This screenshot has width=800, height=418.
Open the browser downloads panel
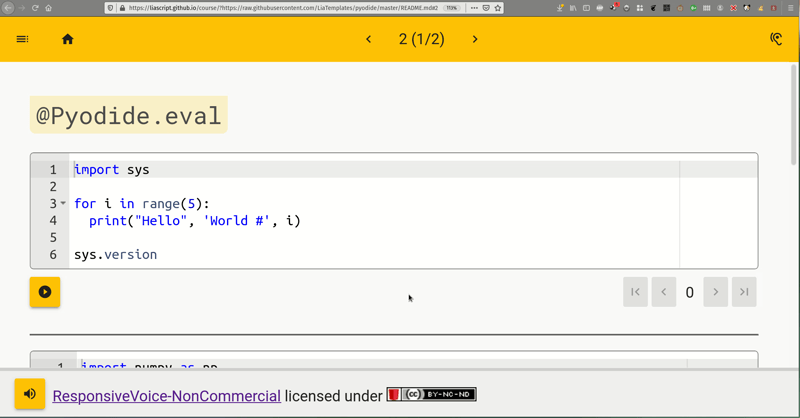[560, 8]
